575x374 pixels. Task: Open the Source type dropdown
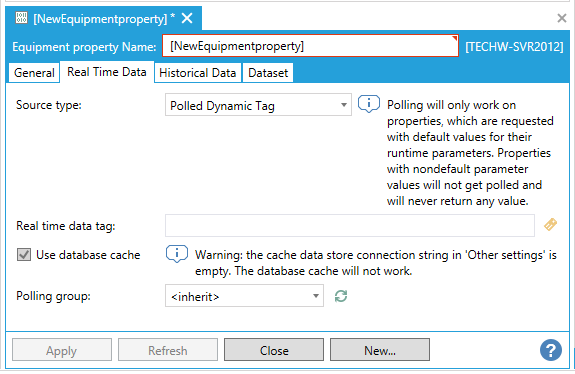[x=258, y=105]
